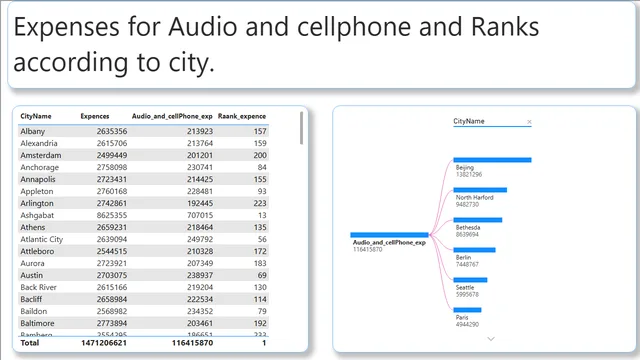Click Austin's rank value 69

[x=262, y=276]
